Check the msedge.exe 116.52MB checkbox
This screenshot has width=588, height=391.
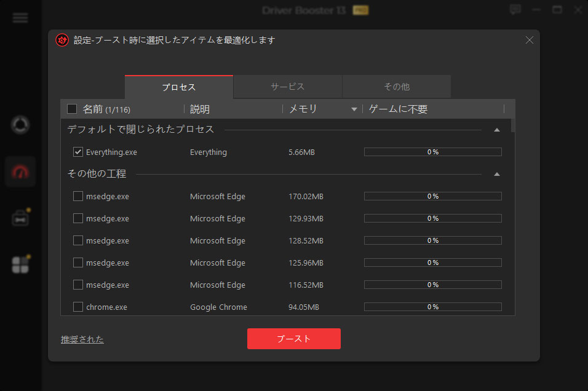pos(78,285)
